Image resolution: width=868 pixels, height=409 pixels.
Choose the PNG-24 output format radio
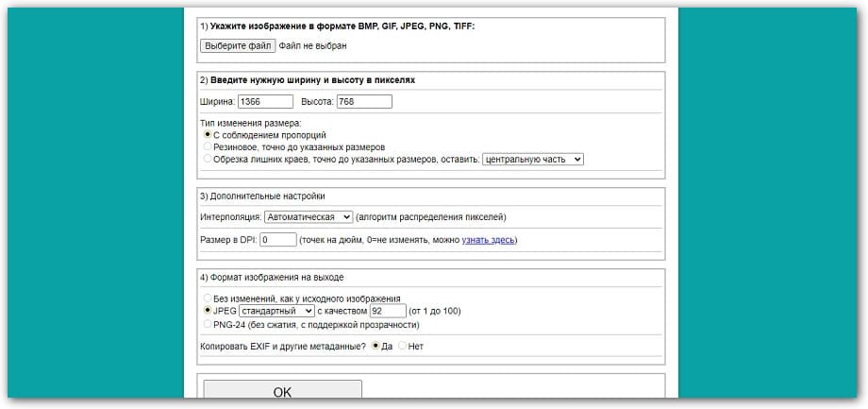pos(209,324)
